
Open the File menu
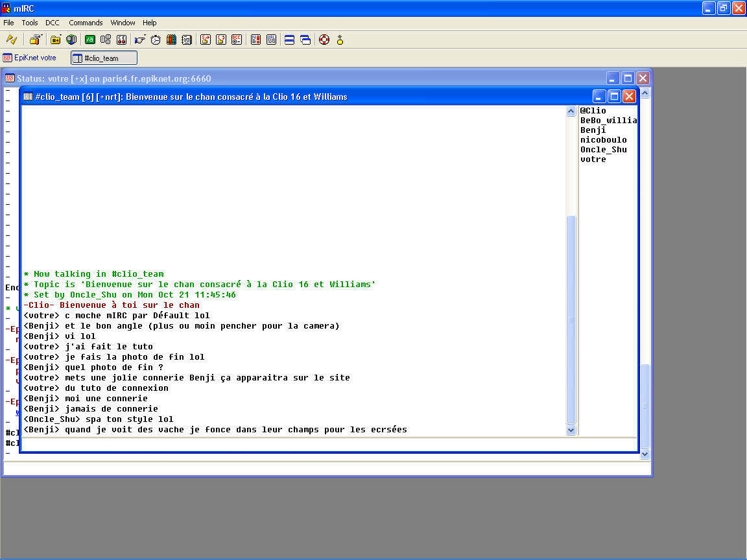pyautogui.click(x=8, y=23)
